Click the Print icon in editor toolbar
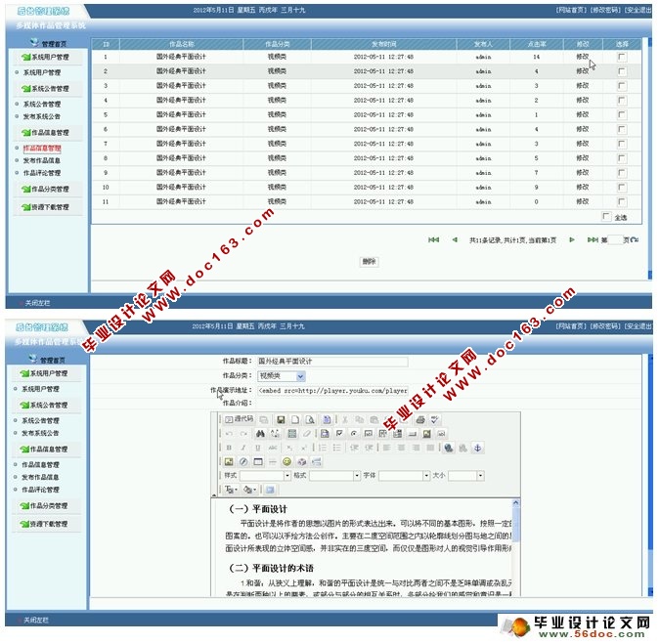660x644 pixels. [x=420, y=419]
